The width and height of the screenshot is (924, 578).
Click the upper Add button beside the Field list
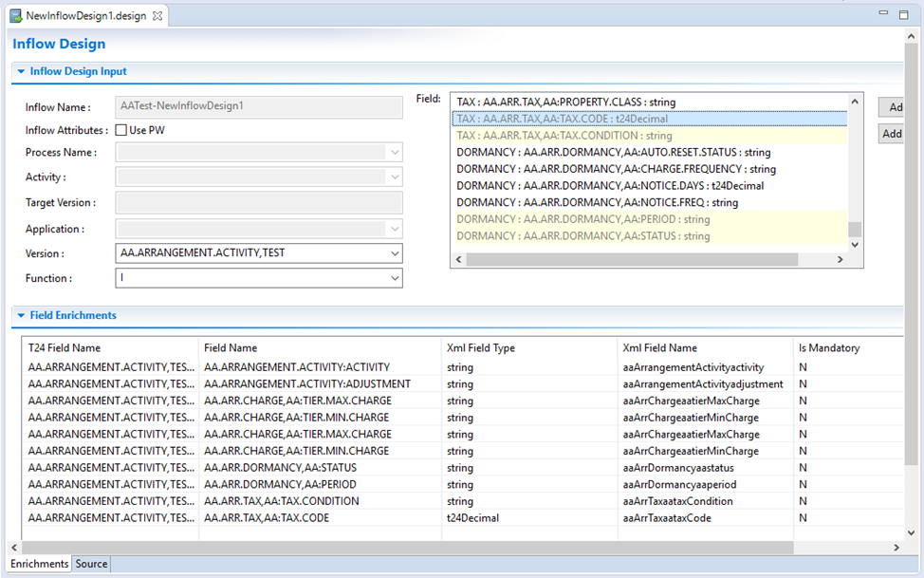coord(892,107)
